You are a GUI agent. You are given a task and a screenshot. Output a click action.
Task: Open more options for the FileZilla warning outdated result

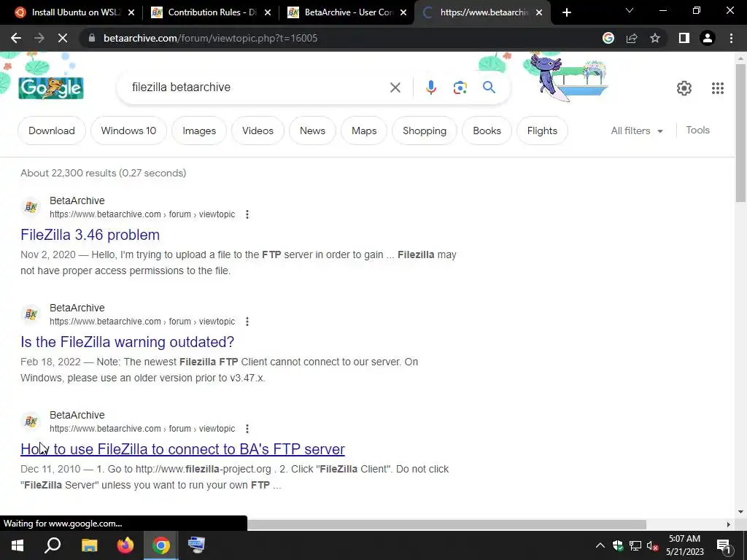coord(247,322)
